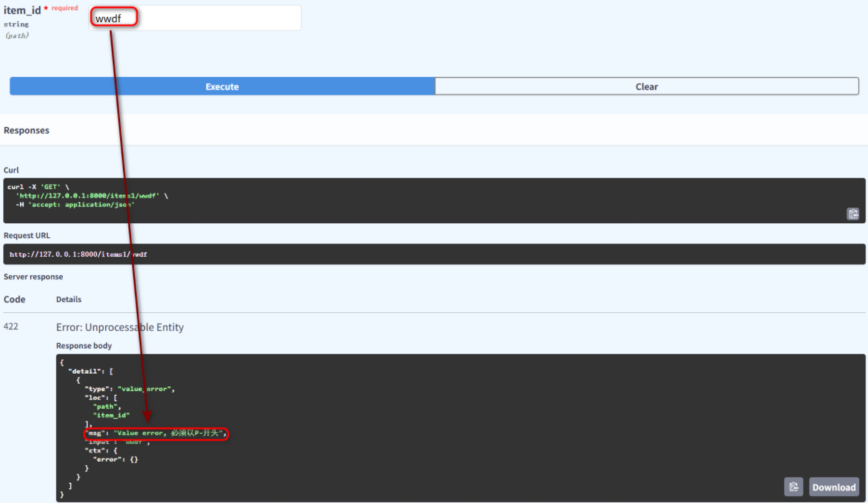Click the item_id parameter name
The height and width of the screenshot is (503, 868).
point(22,10)
